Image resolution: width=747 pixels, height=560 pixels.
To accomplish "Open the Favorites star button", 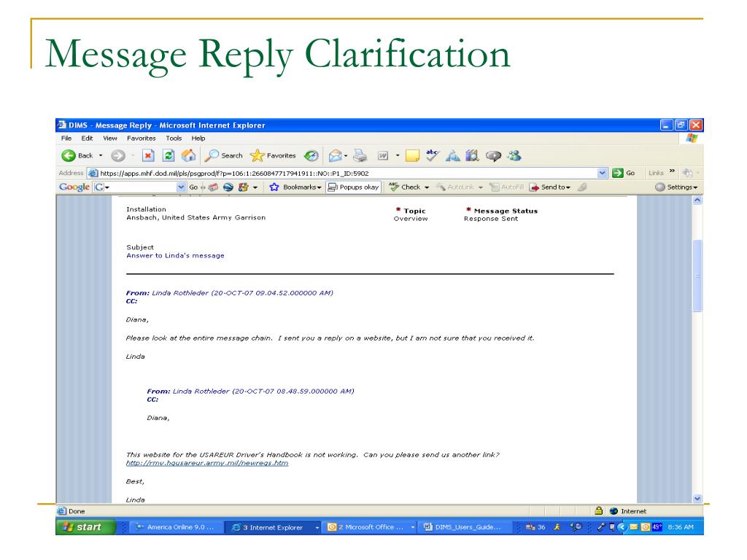I will point(273,155).
